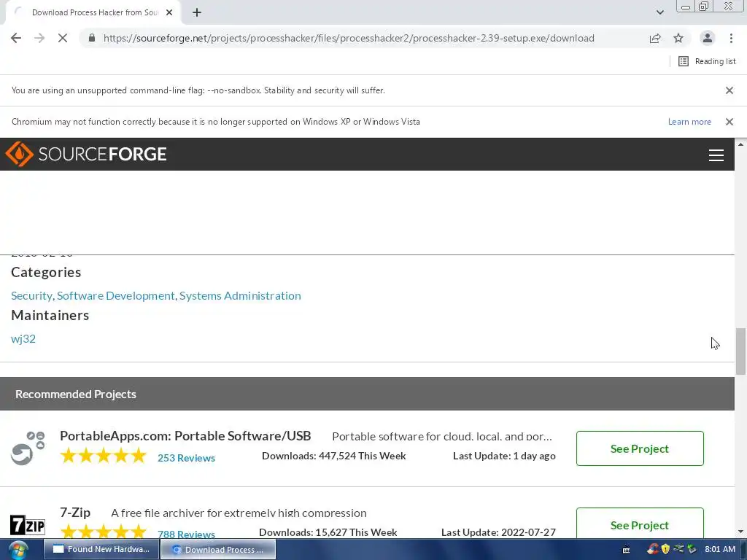
Task: Click the address bar URL
Action: pyautogui.click(x=349, y=38)
